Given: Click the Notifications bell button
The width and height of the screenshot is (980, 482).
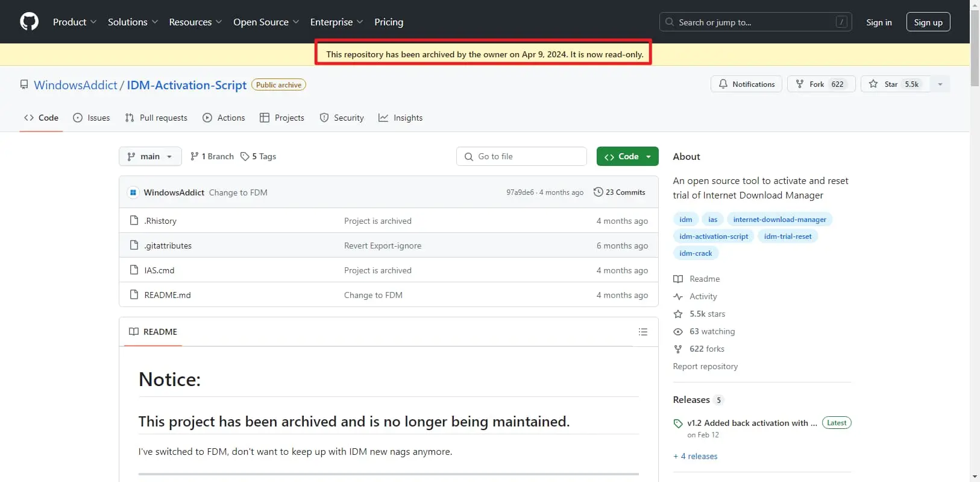Looking at the screenshot, I should (x=746, y=84).
